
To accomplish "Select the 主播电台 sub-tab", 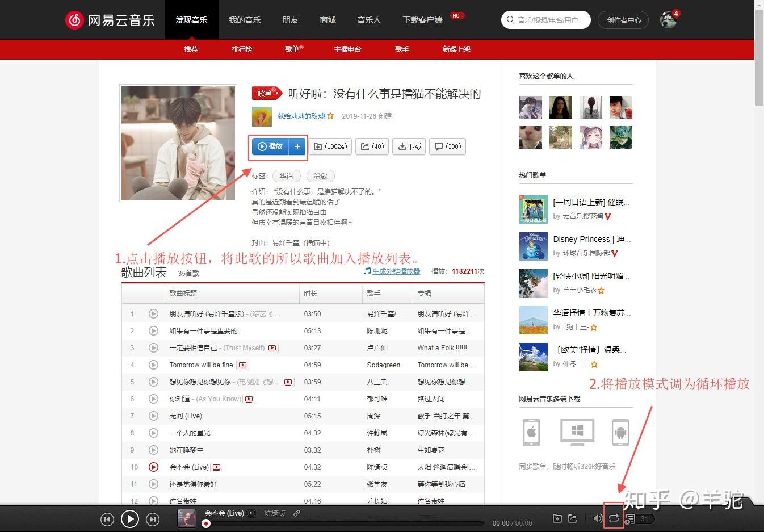I will pos(347,49).
